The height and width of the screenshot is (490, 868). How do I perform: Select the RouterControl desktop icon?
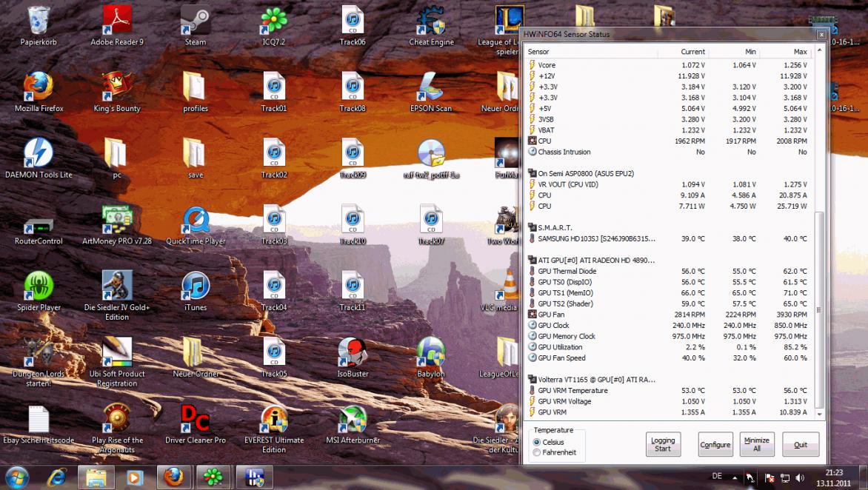coord(39,230)
